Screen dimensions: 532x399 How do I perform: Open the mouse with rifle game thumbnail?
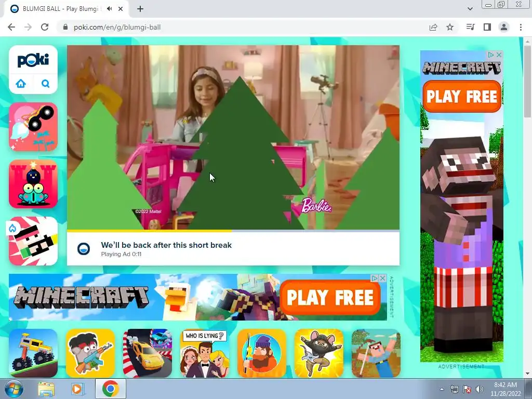tap(90, 353)
